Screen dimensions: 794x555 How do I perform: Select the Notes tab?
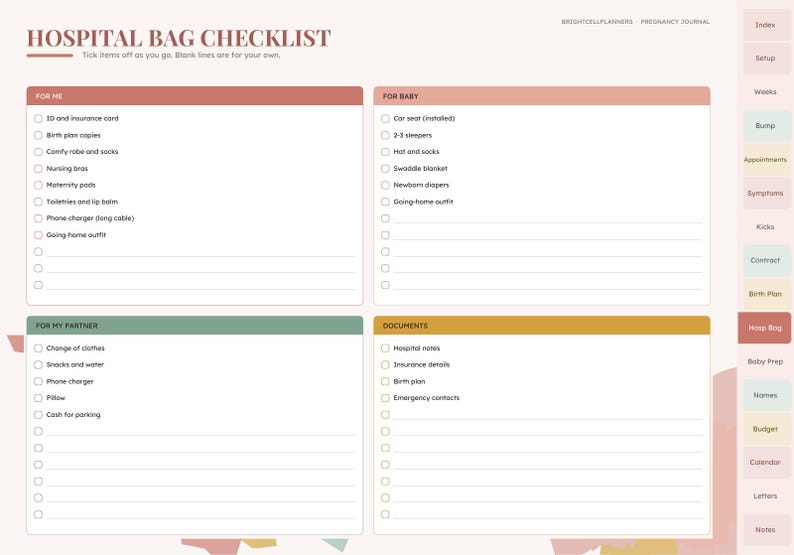[766, 530]
